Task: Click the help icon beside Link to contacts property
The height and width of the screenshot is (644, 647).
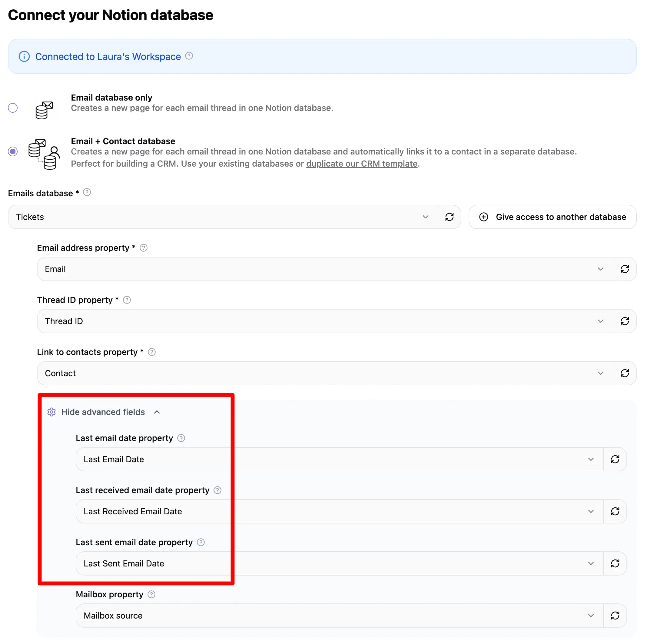Action: (x=151, y=352)
